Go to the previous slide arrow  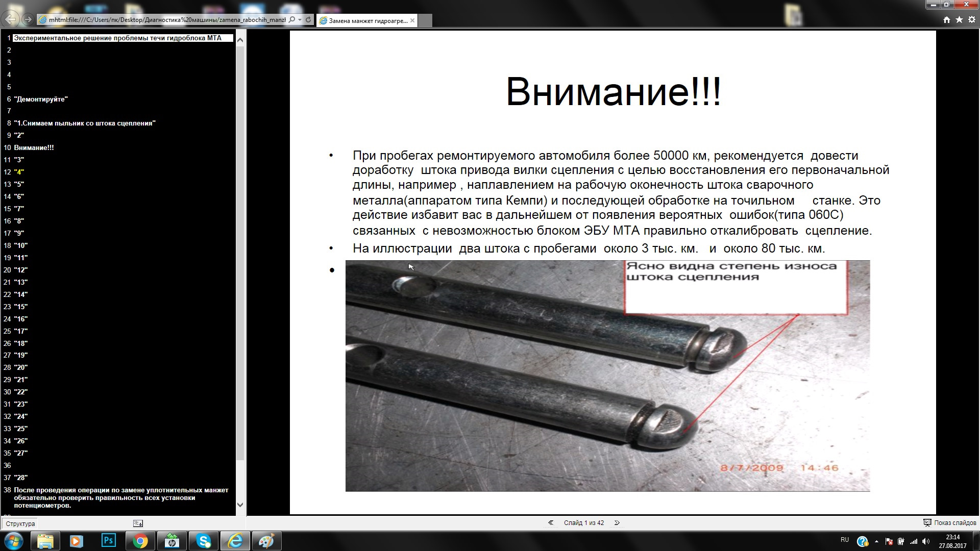point(551,523)
